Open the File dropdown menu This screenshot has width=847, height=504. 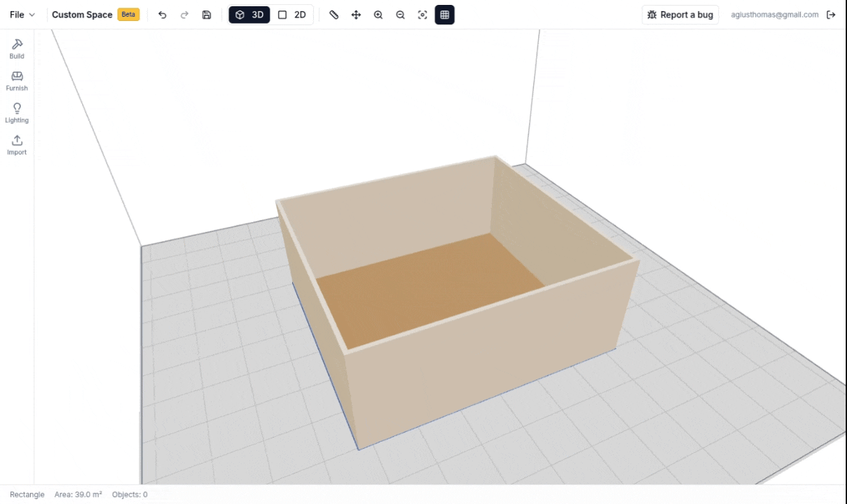(22, 15)
